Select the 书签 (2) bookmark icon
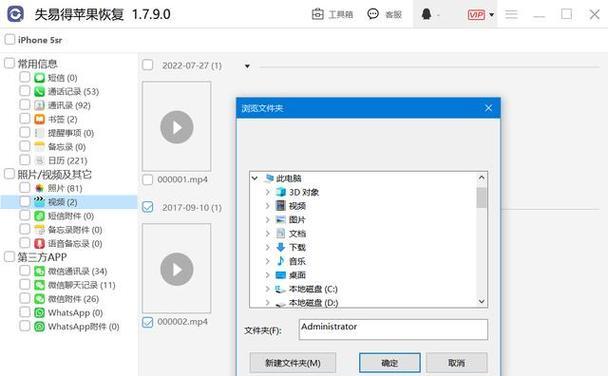The image size is (608, 376). [40, 119]
